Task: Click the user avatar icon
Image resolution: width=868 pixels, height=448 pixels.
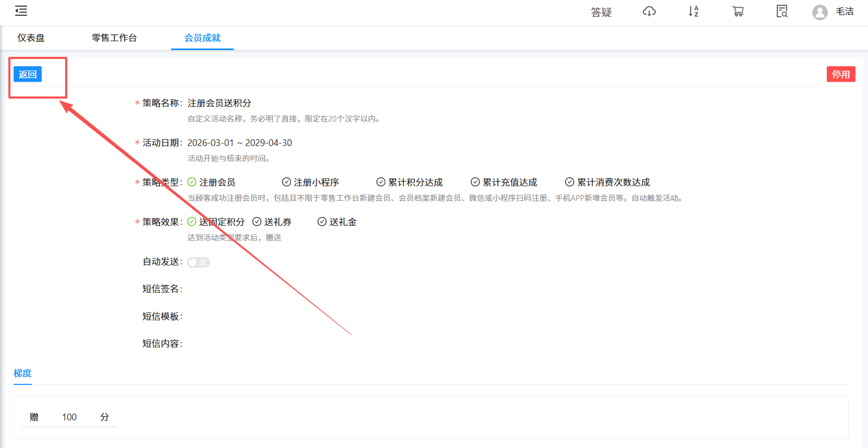Action: [x=820, y=12]
